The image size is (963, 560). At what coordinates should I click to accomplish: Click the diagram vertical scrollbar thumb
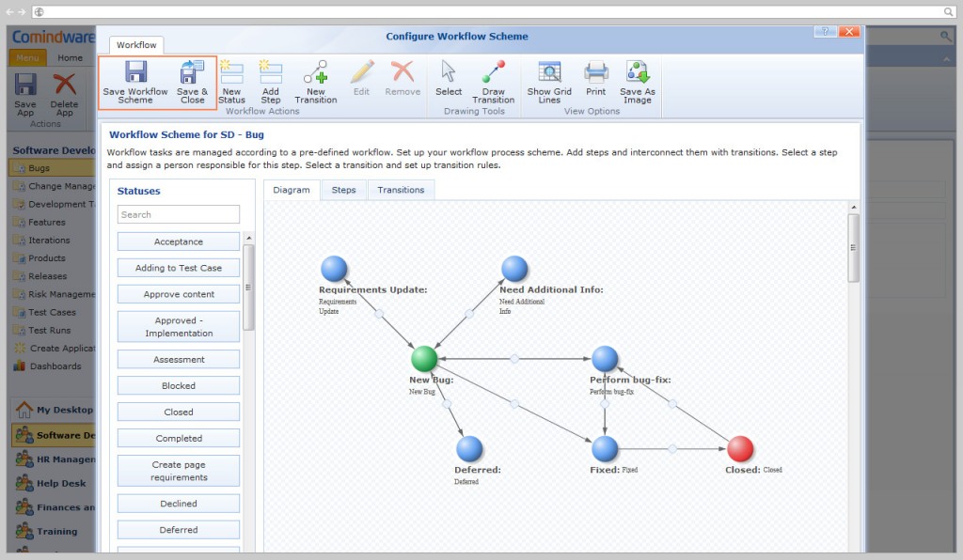[x=853, y=248]
